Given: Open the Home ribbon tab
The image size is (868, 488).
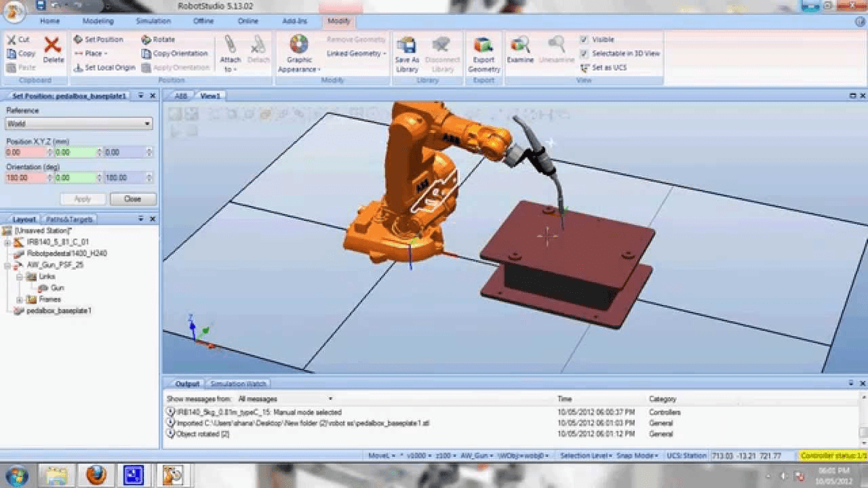Looking at the screenshot, I should (49, 22).
